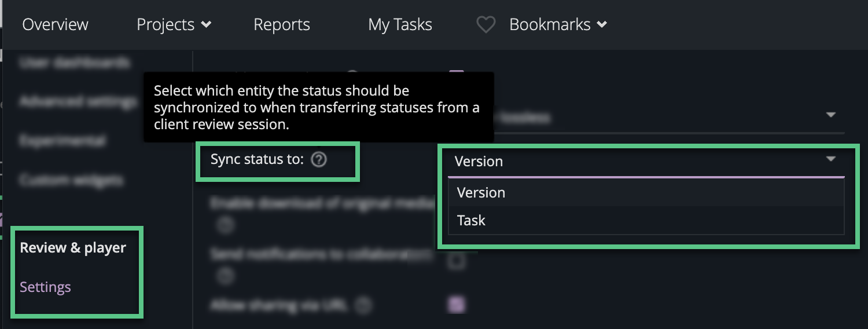Expand the Sync status to Version dropdown
Screen dimensions: 868x329
[646, 161]
